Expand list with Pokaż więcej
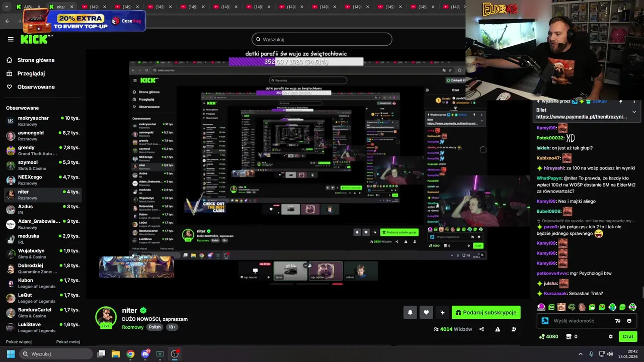 click(19, 341)
